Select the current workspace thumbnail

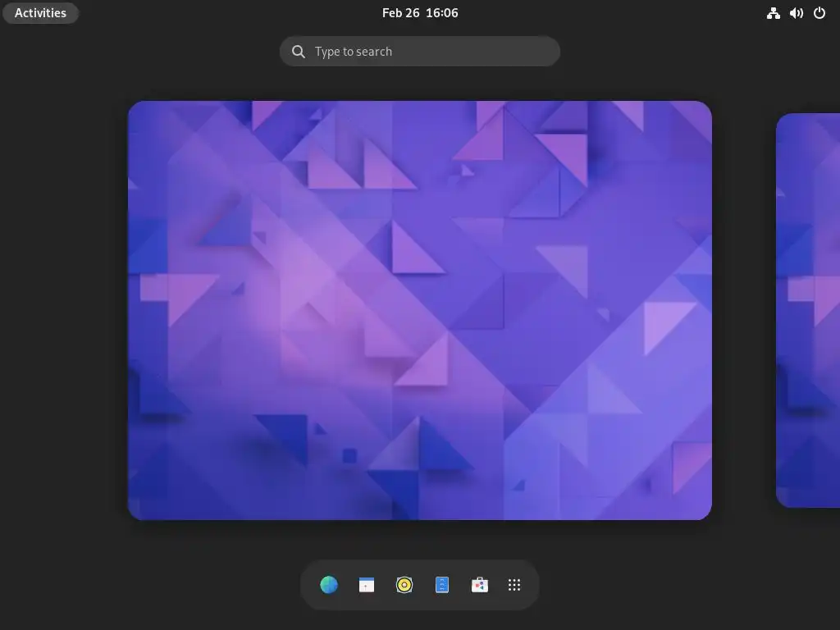pos(420,310)
